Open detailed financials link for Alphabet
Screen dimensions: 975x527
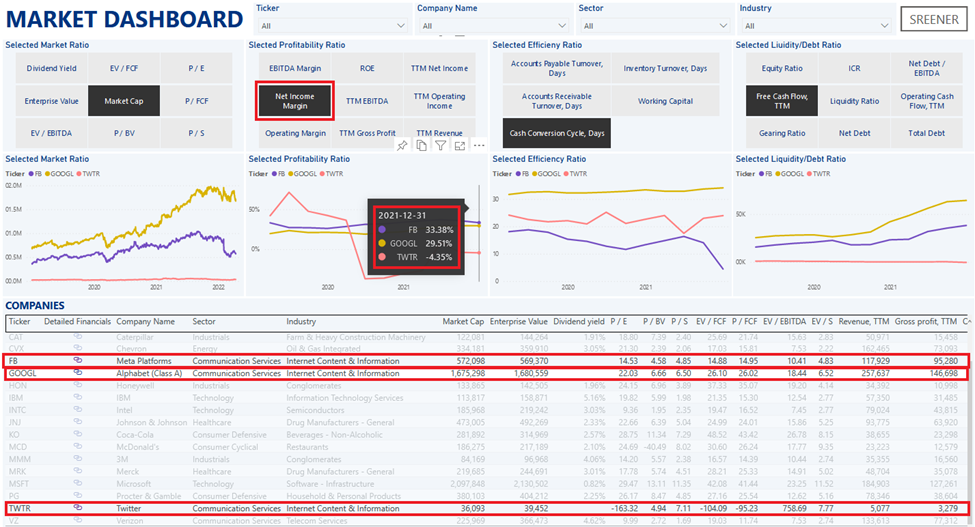point(78,373)
